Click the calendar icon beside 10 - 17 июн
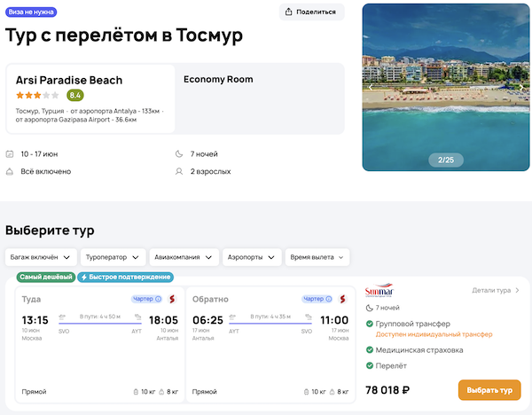 click(x=10, y=153)
